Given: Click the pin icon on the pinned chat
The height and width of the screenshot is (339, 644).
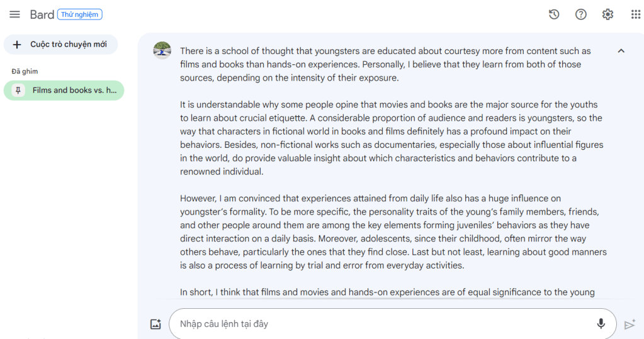Looking at the screenshot, I should click(18, 91).
